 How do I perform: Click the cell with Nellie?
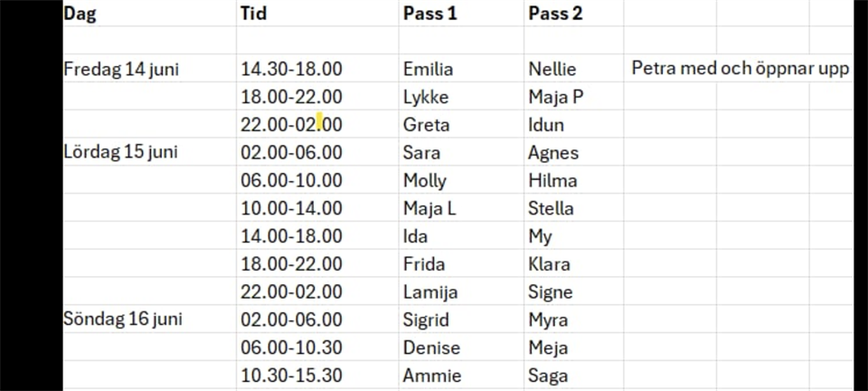552,70
